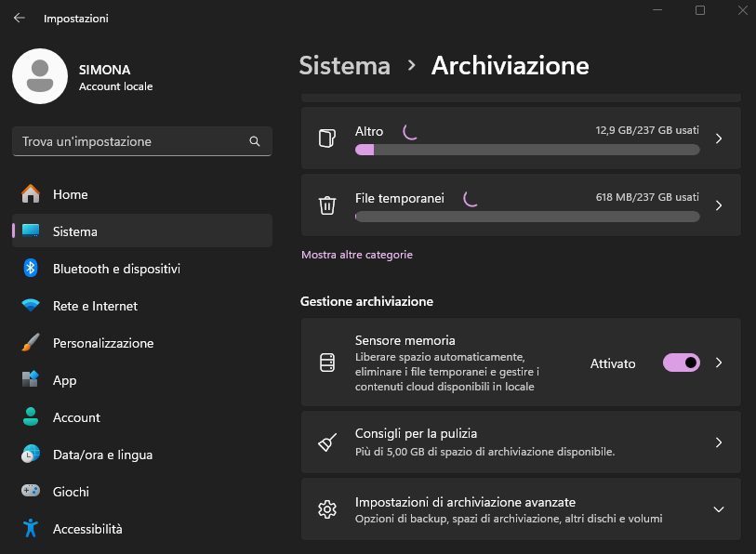Click the Account locale subtitle
This screenshot has height=554, width=756.
pyautogui.click(x=115, y=86)
